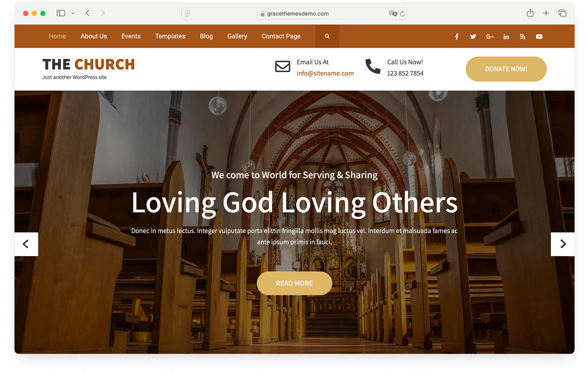This screenshot has height=372, width=588.
Task: Open the Facebook social icon
Action: [x=456, y=36]
